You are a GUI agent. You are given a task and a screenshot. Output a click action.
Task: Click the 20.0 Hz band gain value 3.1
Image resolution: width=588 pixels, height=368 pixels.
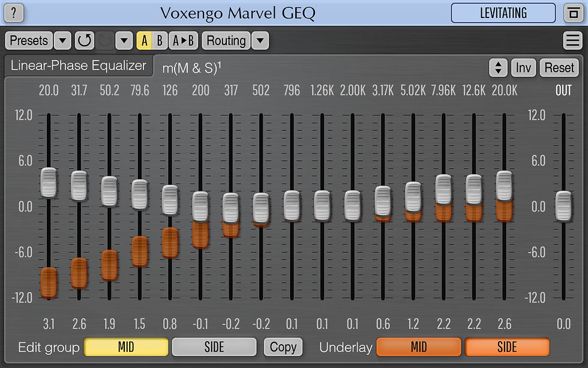tap(49, 324)
